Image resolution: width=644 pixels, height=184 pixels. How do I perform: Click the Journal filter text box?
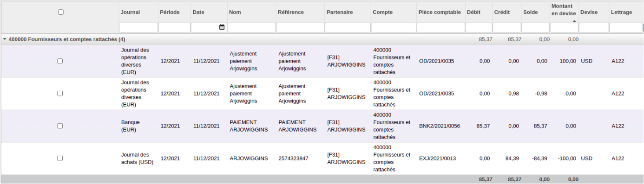(138, 28)
